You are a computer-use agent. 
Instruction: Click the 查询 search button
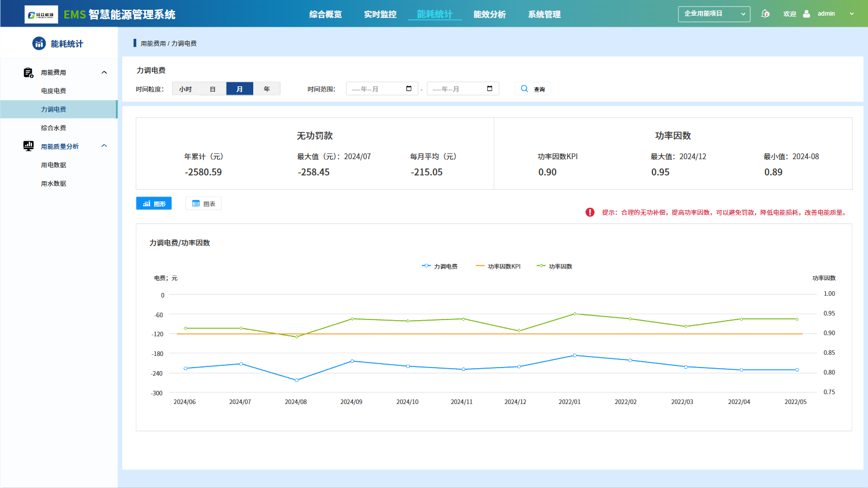pyautogui.click(x=533, y=89)
